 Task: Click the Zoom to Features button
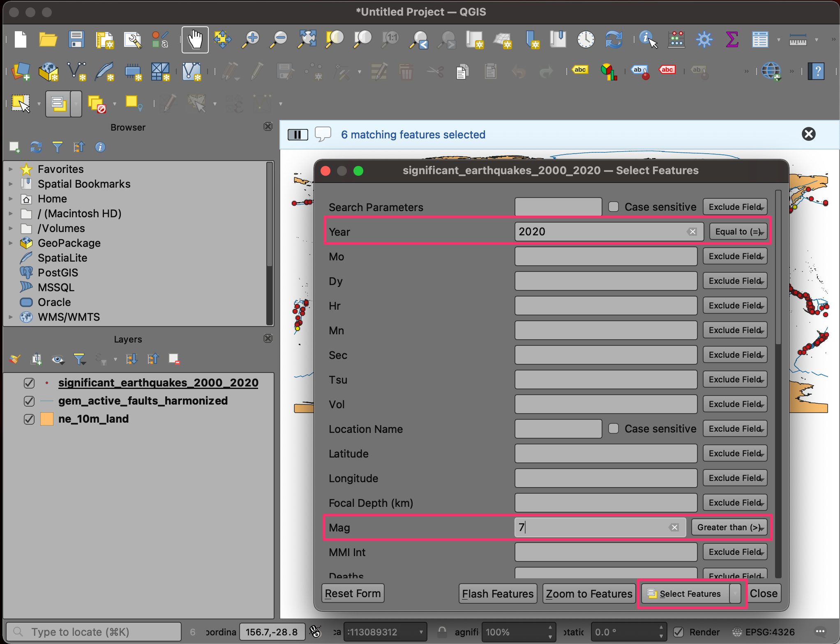[589, 593]
